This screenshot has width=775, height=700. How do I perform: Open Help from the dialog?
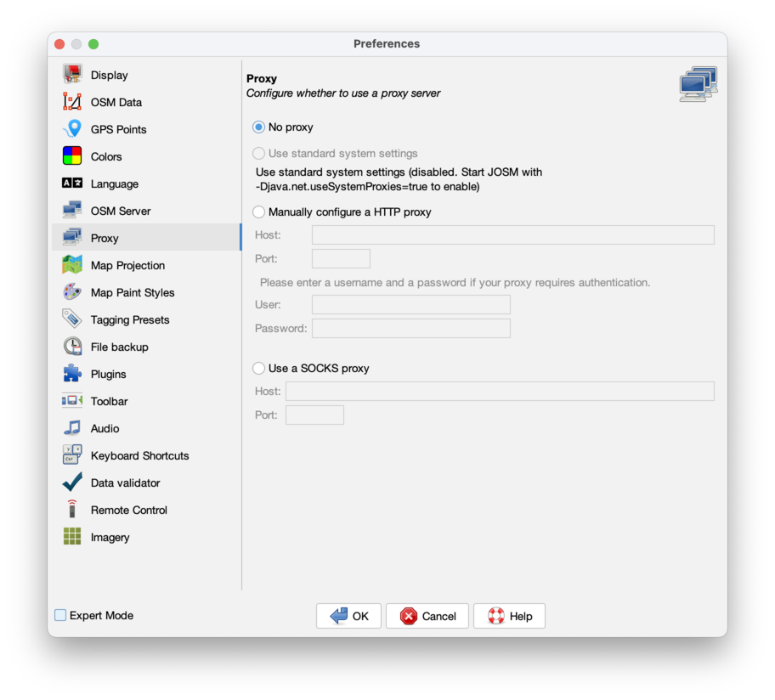point(509,615)
